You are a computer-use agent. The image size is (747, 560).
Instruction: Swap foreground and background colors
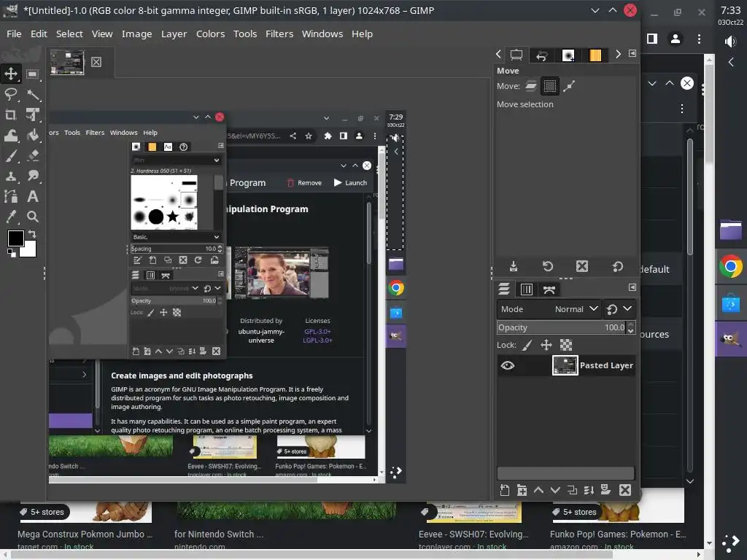pos(32,234)
